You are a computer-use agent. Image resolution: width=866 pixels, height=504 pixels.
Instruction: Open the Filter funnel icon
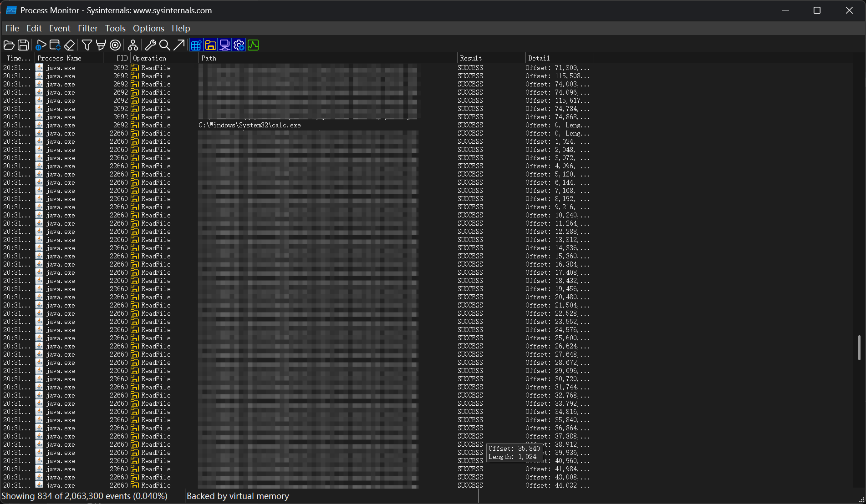[87, 45]
